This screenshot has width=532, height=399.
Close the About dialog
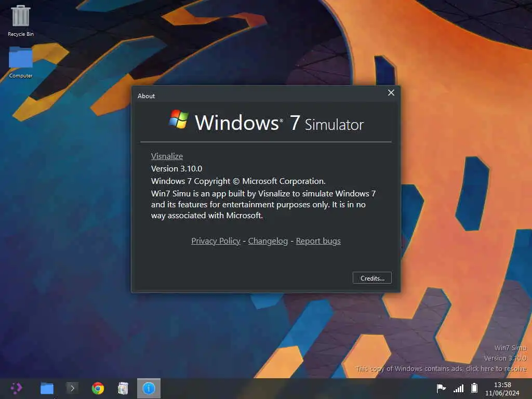(x=391, y=92)
